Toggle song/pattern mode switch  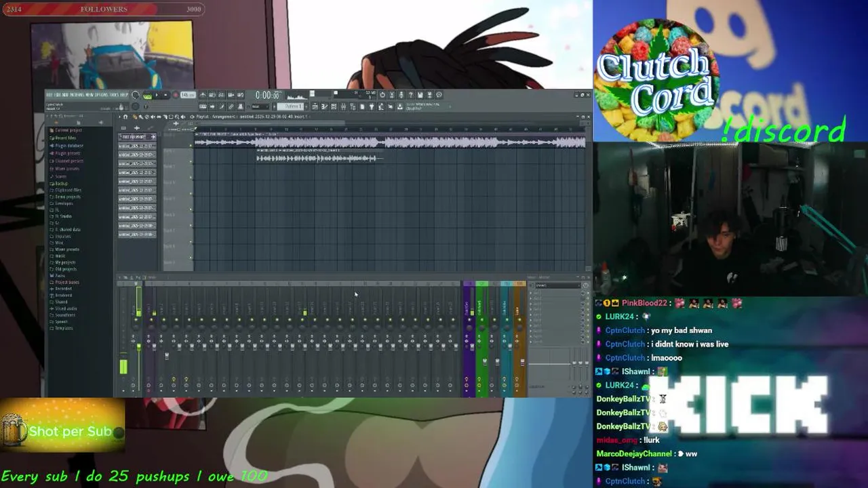coord(147,96)
